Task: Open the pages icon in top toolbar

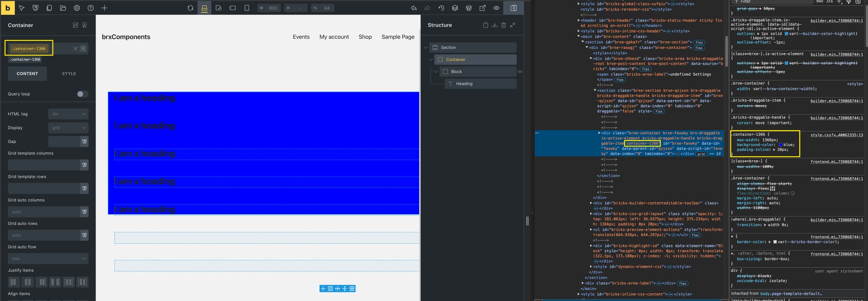Action: (49, 8)
